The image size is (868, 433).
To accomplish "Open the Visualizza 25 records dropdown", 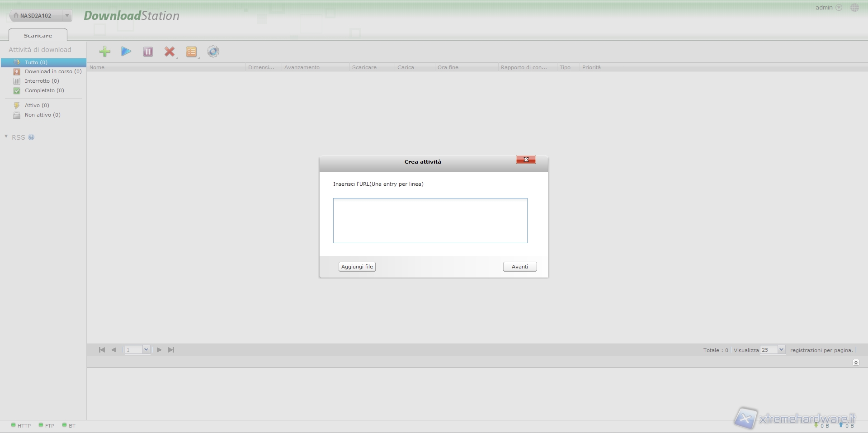I will coord(781,350).
